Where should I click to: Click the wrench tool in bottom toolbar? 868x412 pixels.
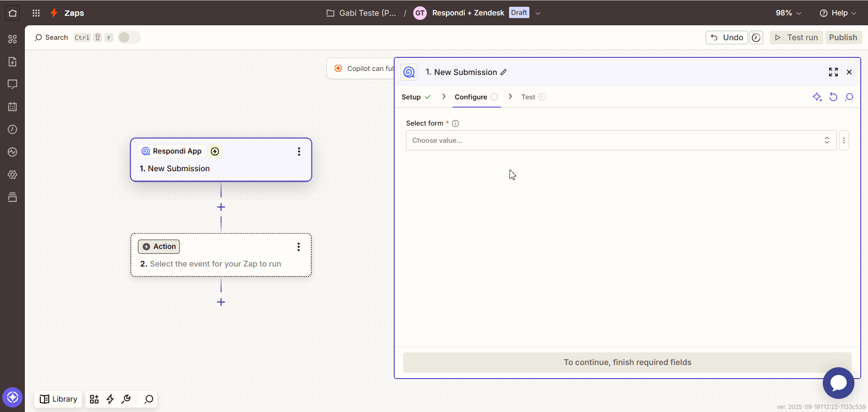126,399
